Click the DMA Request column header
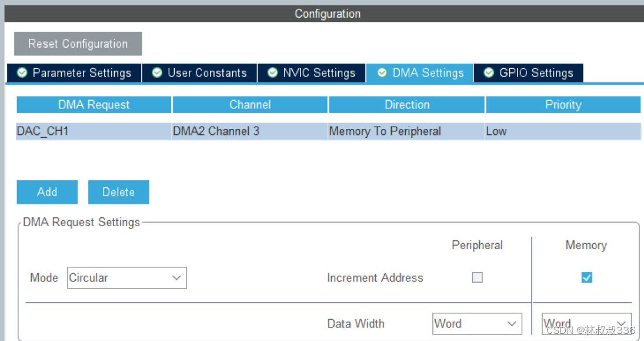This screenshot has width=644, height=341. pos(94,104)
